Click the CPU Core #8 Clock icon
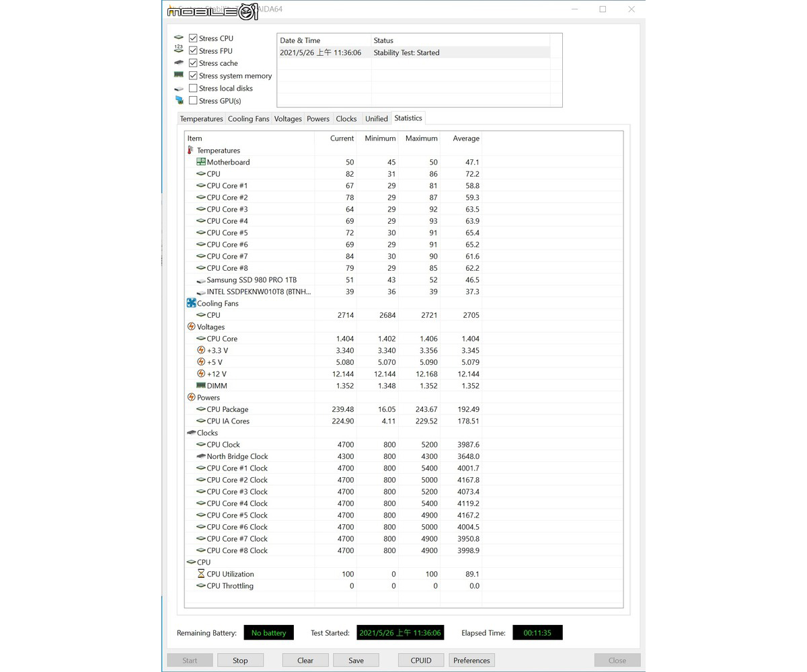Screen dimensions: 807x672 pyautogui.click(x=200, y=550)
